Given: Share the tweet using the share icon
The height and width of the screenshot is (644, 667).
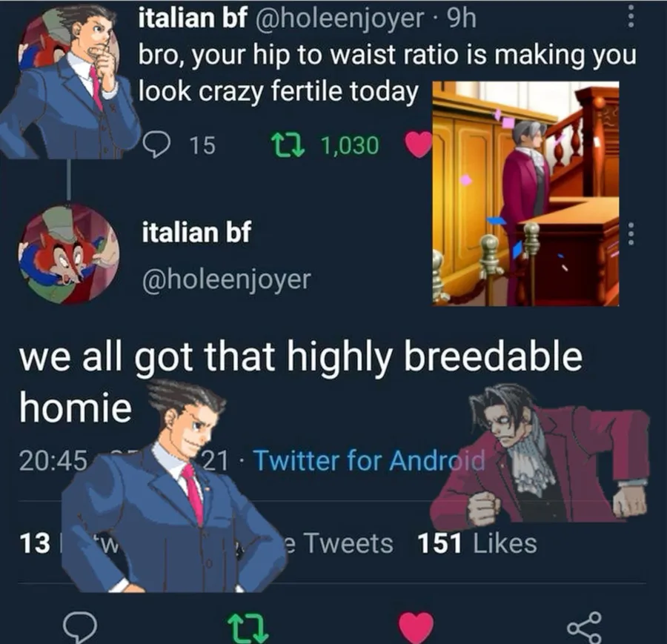Looking at the screenshot, I should (585, 627).
